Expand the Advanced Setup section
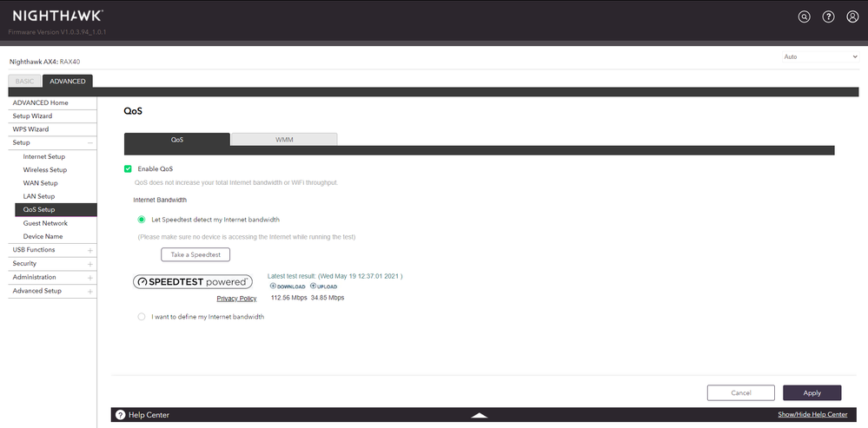This screenshot has height=428, width=868. coord(89,292)
